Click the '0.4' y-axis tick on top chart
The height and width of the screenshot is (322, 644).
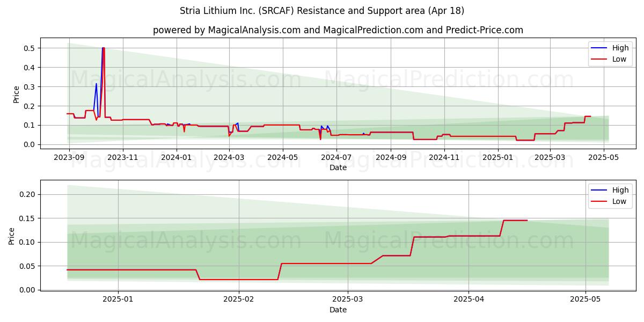tap(30, 68)
